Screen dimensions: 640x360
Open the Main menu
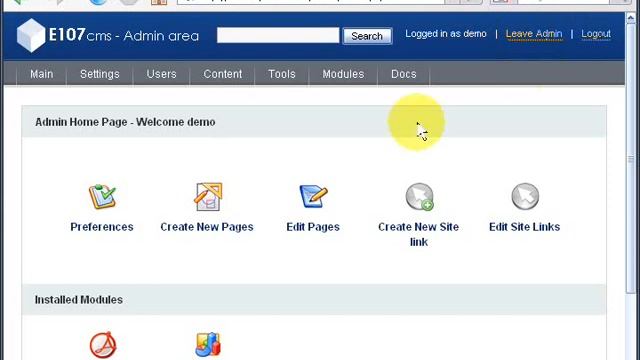[42, 74]
